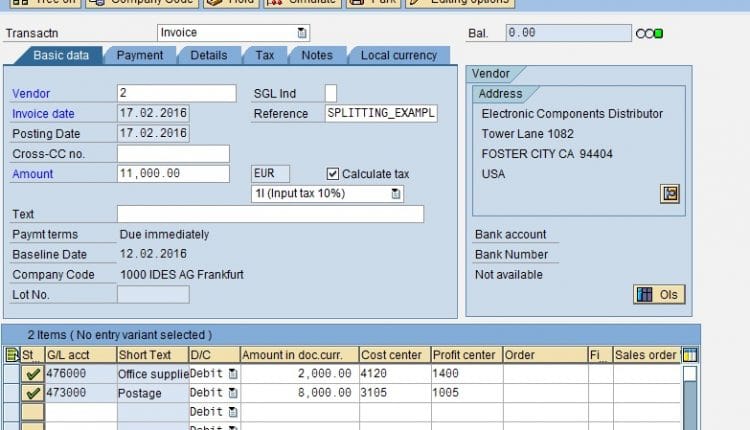Click the amount cell 8,000.00

point(299,393)
